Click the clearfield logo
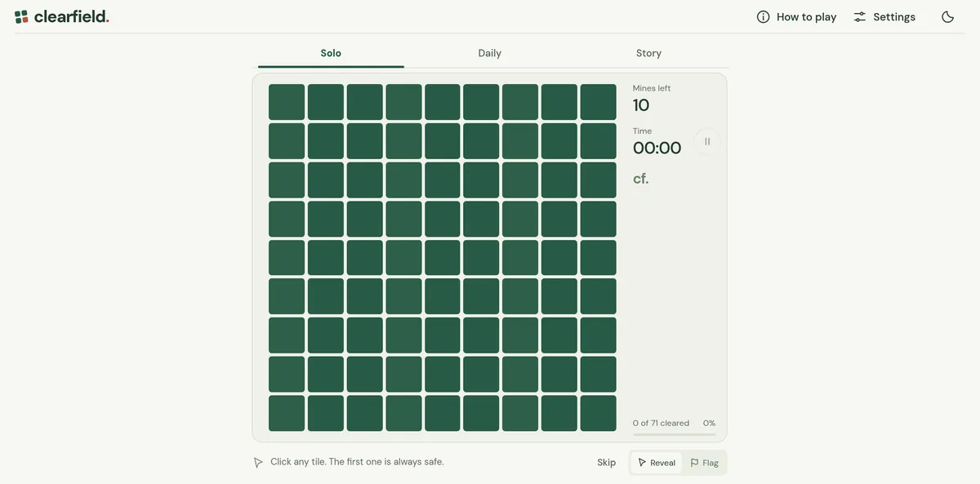The image size is (980, 484). 62,16
